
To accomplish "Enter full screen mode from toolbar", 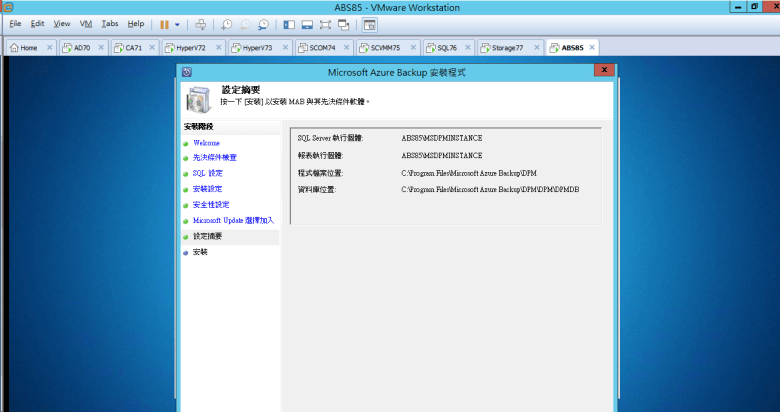I will click(325, 24).
